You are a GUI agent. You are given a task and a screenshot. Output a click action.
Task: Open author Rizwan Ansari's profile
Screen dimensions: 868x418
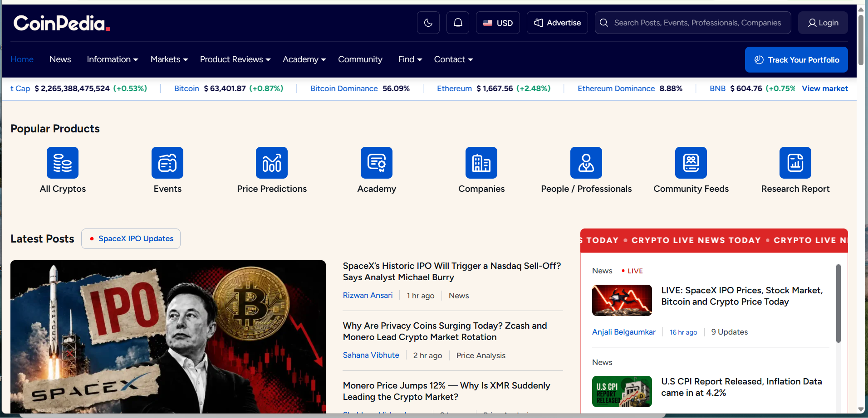point(368,295)
